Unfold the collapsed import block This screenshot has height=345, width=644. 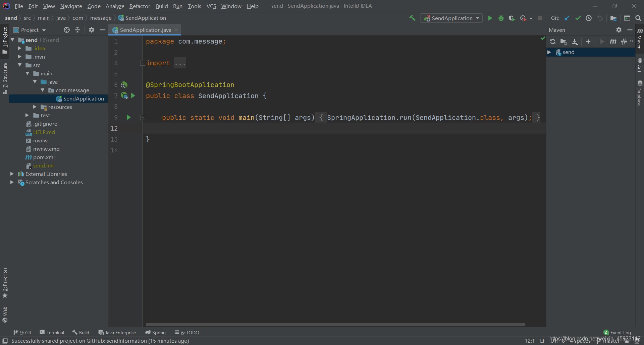(143, 63)
